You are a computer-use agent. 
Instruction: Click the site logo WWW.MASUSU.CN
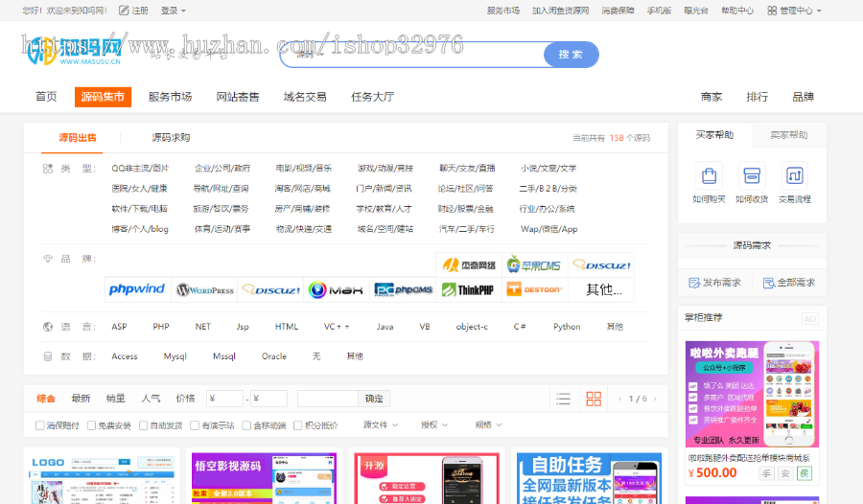74,51
